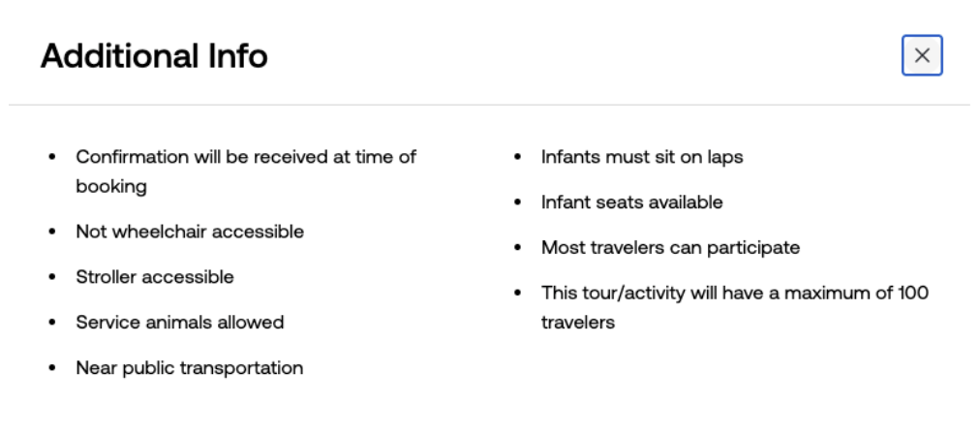Select the 'Infant seats available' line
980x436 pixels.
click(632, 202)
